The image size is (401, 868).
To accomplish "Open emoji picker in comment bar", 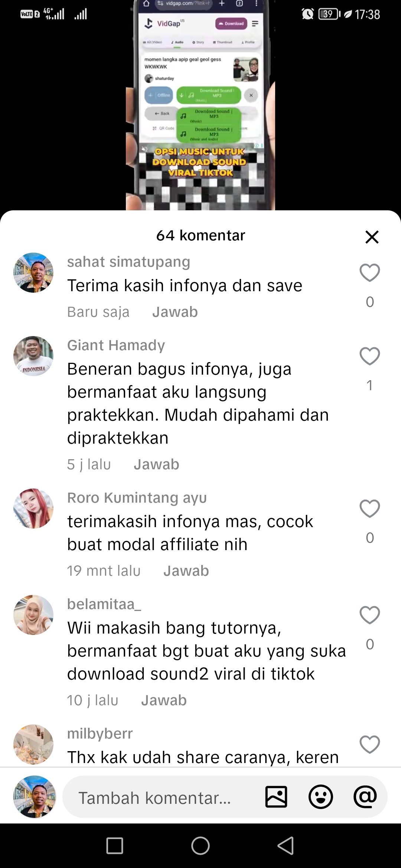I will point(321,796).
